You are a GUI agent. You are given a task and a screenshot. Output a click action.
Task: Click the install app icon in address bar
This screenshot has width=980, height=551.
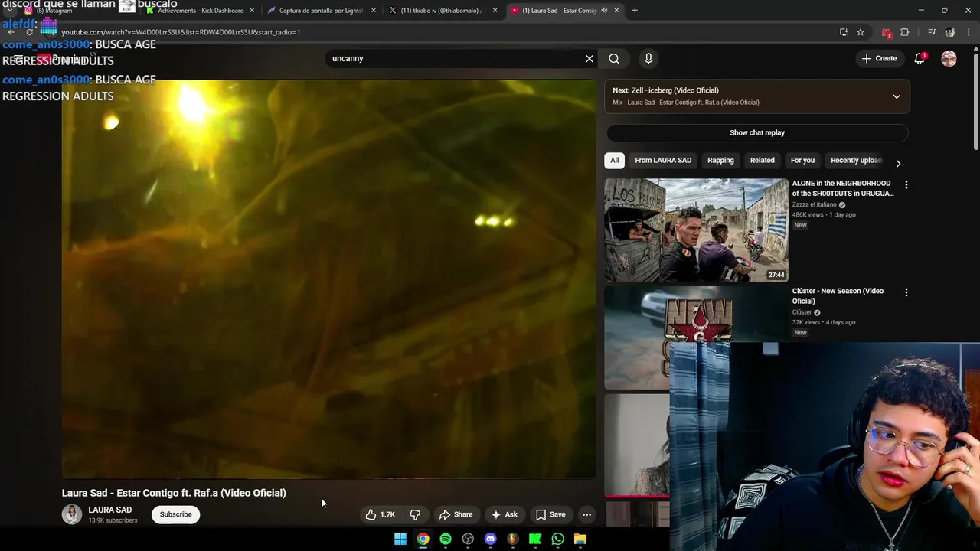point(844,32)
